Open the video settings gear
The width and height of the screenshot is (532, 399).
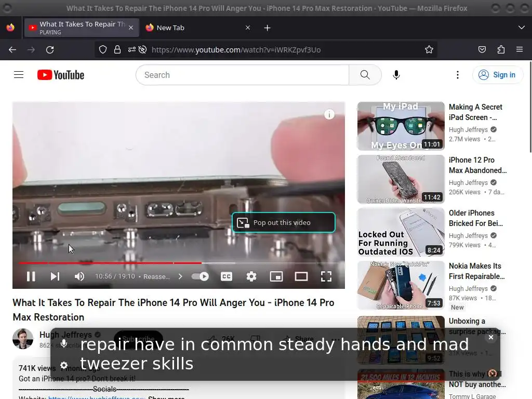(251, 276)
